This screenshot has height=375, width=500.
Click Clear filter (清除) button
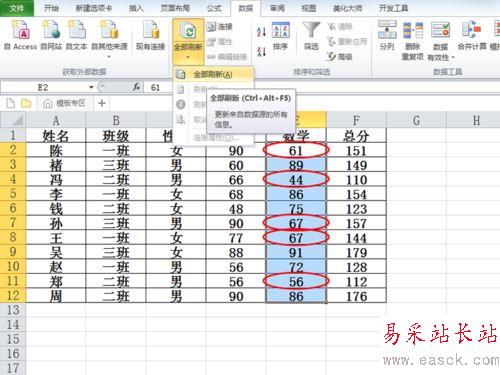(x=340, y=27)
